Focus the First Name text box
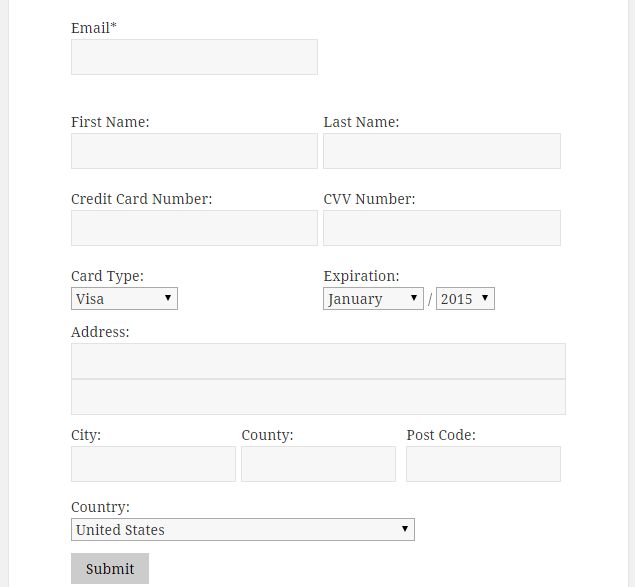This screenshot has height=587, width=635. [x=194, y=151]
